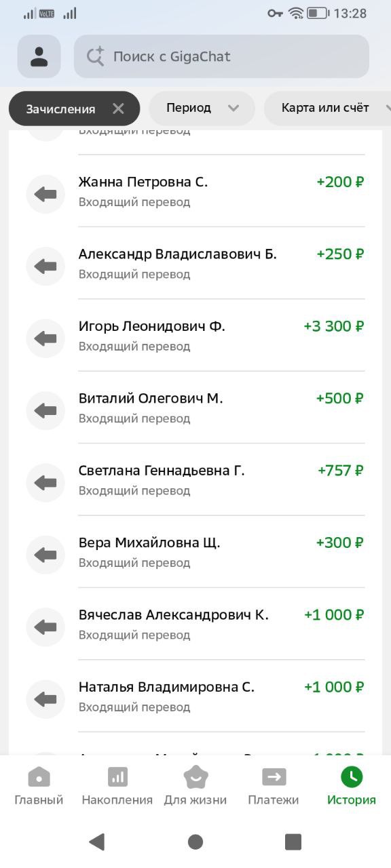Viewport: 391px width, 868px height.
Task: Switch to the Накопления tab
Action: point(117,787)
